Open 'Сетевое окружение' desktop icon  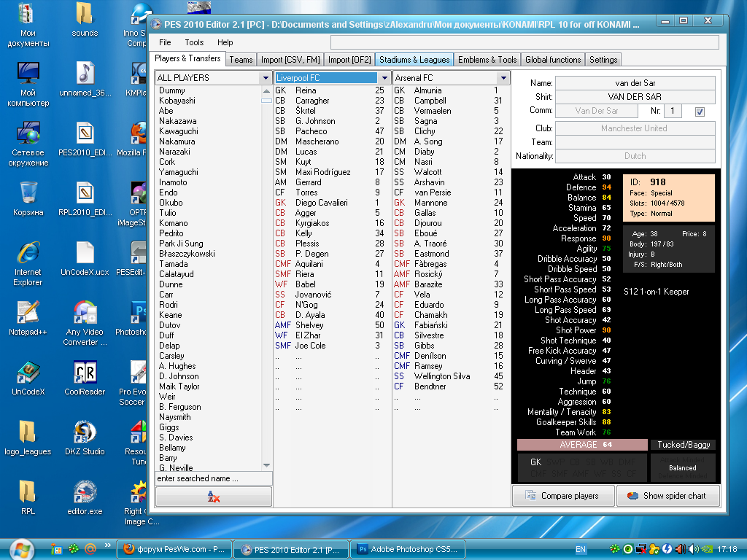(28, 145)
